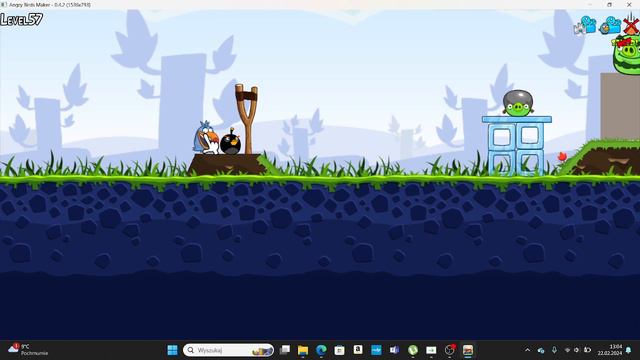Open Microsoft Store from the taskbar
This screenshot has height=360, width=640.
point(340,350)
